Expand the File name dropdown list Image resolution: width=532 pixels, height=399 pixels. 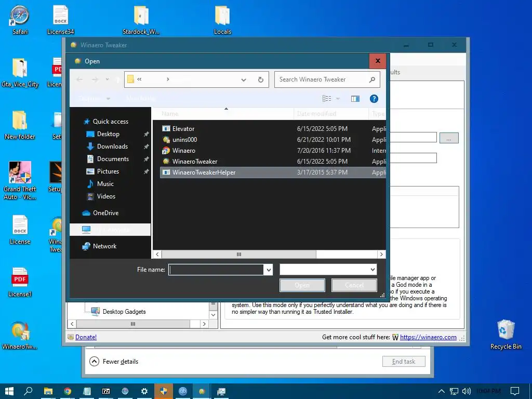[x=269, y=270]
